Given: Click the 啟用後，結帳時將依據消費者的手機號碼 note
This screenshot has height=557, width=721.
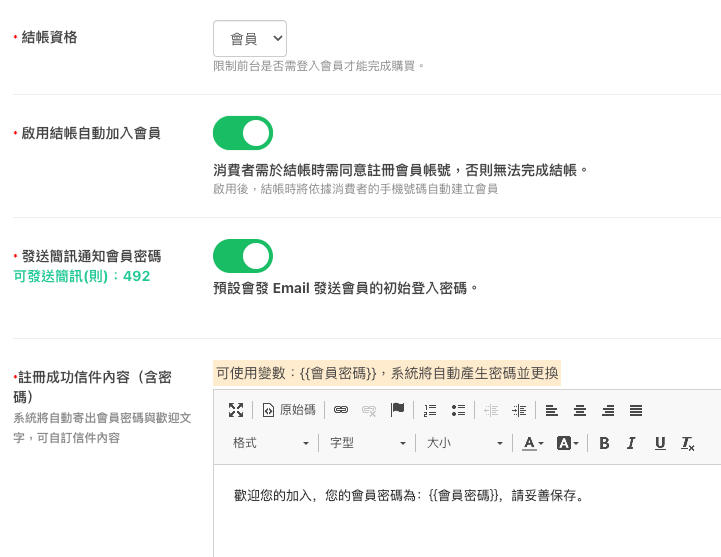Looking at the screenshot, I should point(355,189).
